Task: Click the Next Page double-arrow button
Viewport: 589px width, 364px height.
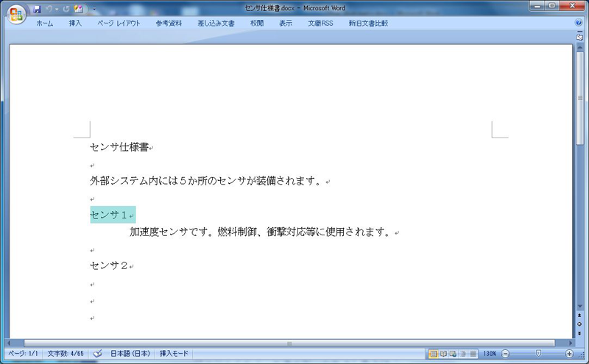Action: coord(579,333)
